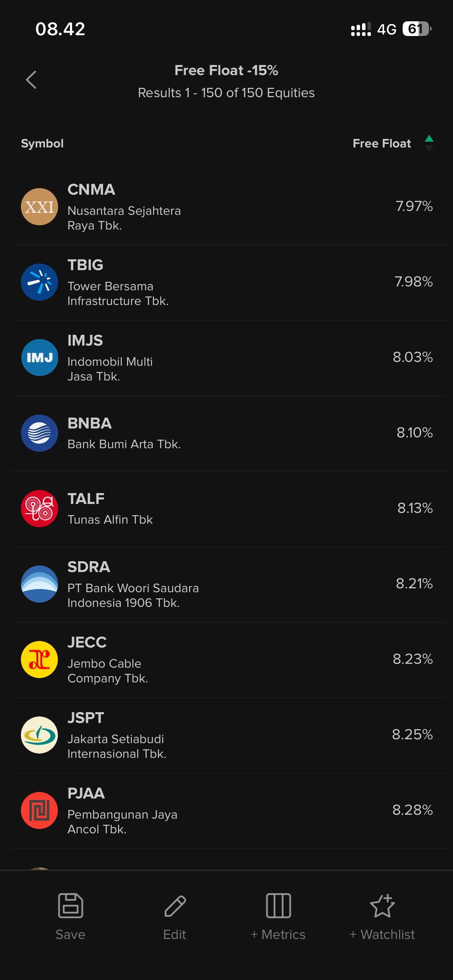Tap the 8.10% free float value for BNBA
The width and height of the screenshot is (453, 980).
[x=414, y=433]
